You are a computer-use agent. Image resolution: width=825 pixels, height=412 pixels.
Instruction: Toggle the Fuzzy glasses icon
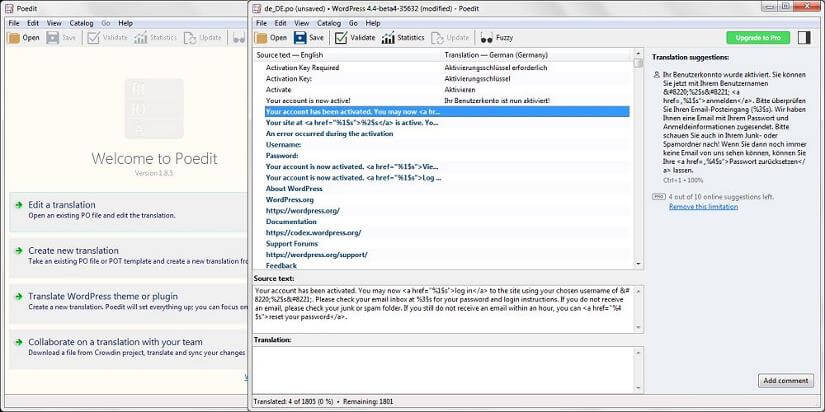(x=487, y=38)
